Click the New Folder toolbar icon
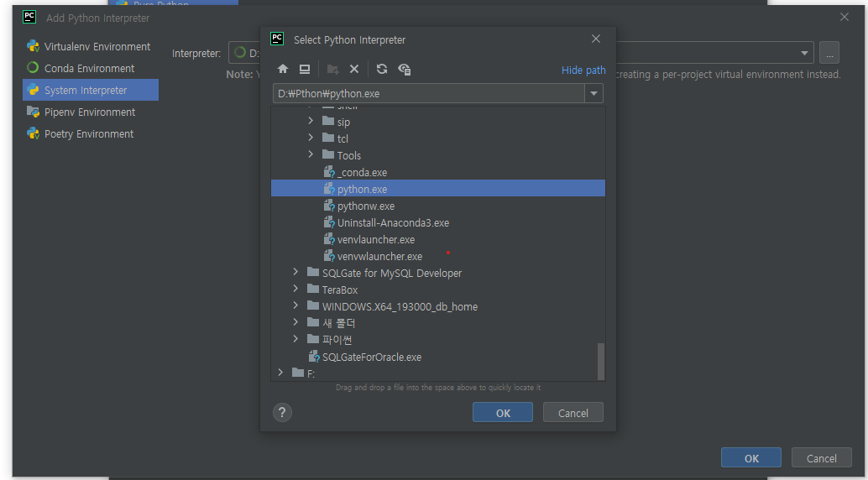868x480 pixels. click(x=332, y=69)
